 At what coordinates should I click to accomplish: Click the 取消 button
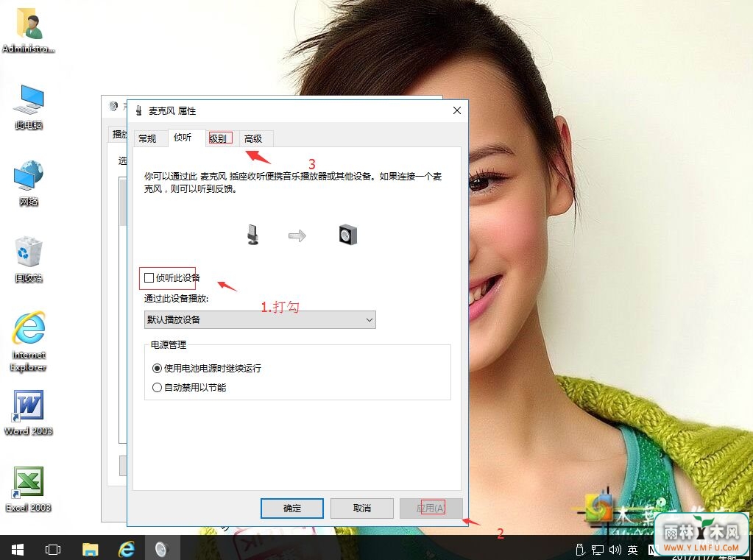click(361, 508)
